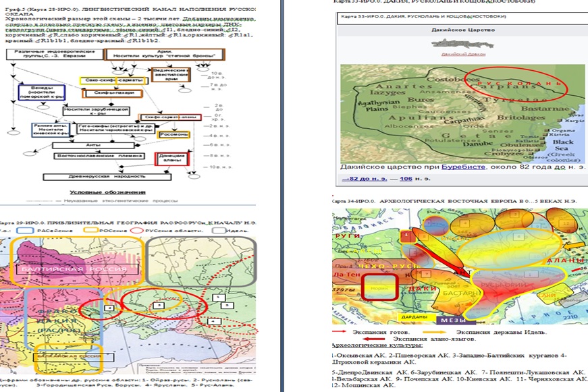The height and width of the screenshot is (392, 588).
Task: Click the 'РУСКОЛАНЬ' red label on Dacia map
Action: (519, 83)
